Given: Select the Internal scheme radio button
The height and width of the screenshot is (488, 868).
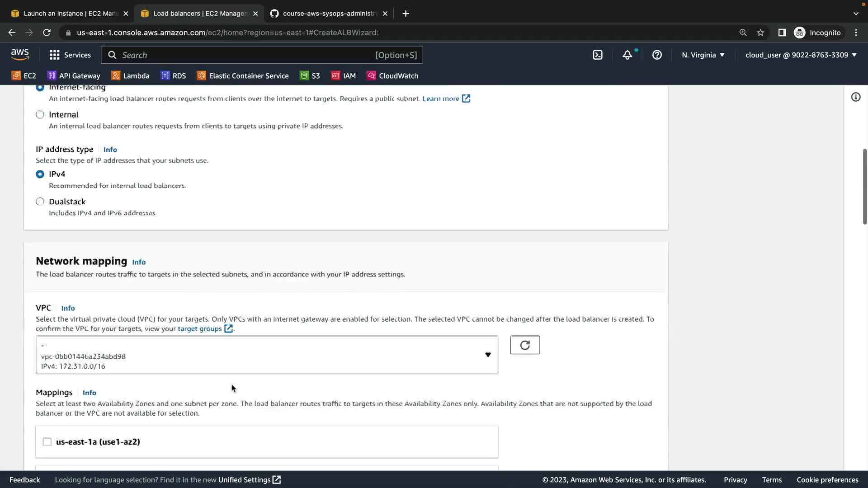Looking at the screenshot, I should click(40, 115).
